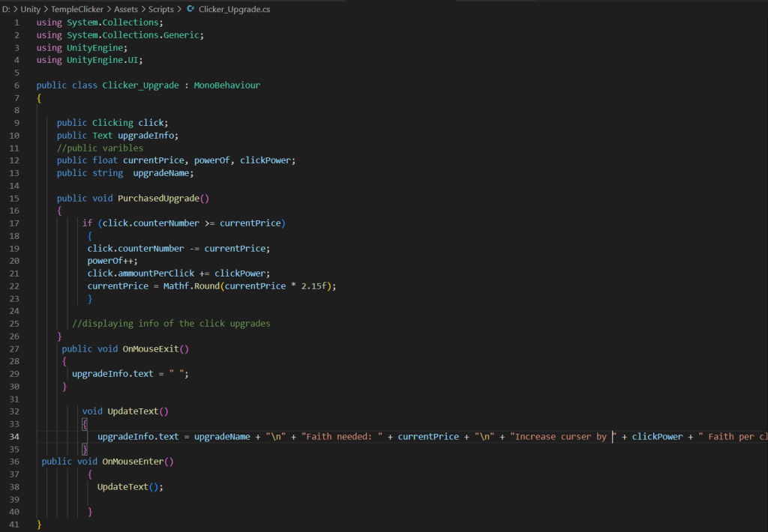
Task: Click the D: drive breadcrumb
Action: [x=5, y=9]
